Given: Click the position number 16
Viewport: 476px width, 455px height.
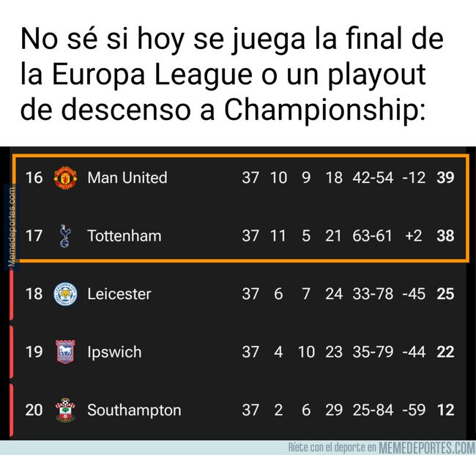Looking at the screenshot, I should [34, 178].
